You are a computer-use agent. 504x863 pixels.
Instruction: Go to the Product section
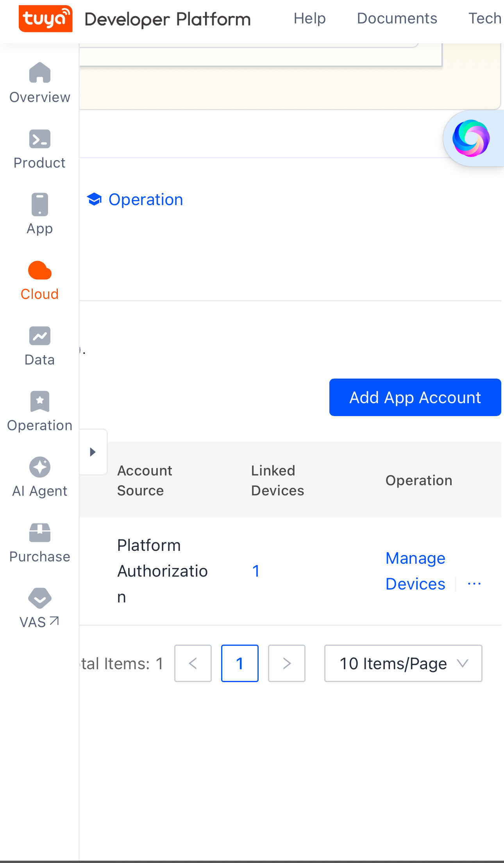point(39,149)
